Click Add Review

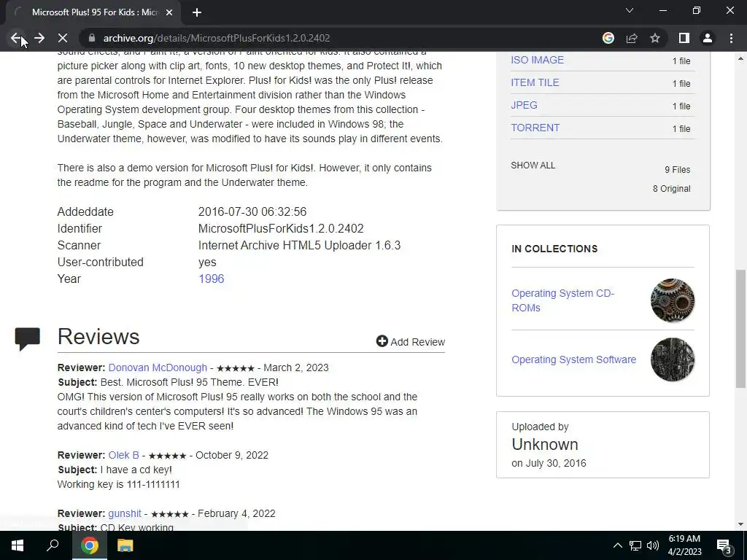click(411, 342)
